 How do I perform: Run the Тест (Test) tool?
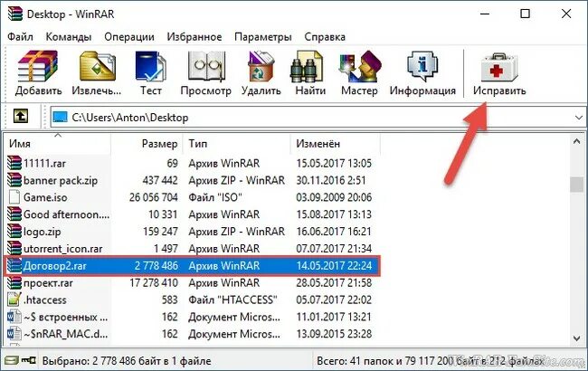(x=151, y=66)
